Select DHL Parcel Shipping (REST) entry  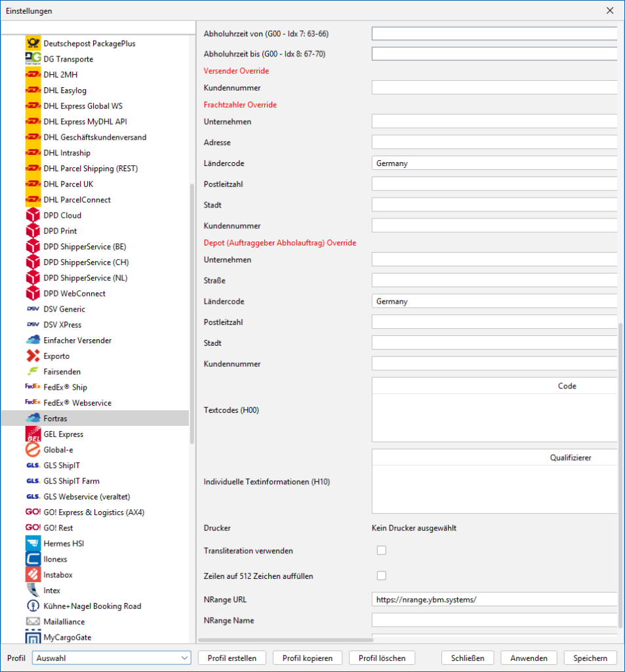pyautogui.click(x=91, y=169)
